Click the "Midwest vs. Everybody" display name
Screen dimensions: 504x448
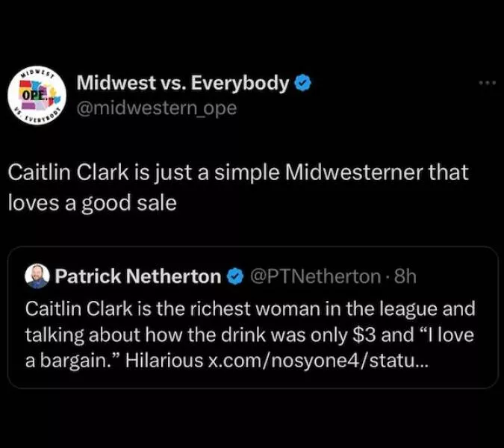182,83
